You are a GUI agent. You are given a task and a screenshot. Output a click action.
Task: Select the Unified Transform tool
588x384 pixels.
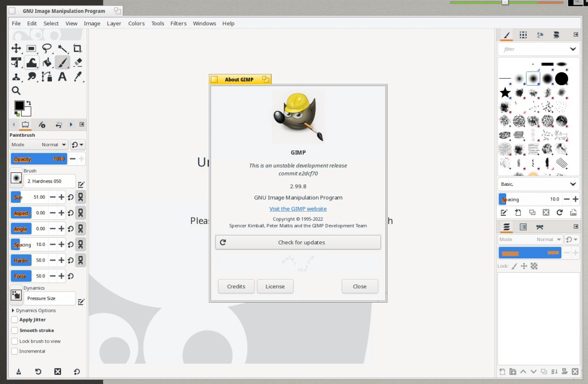click(16, 63)
